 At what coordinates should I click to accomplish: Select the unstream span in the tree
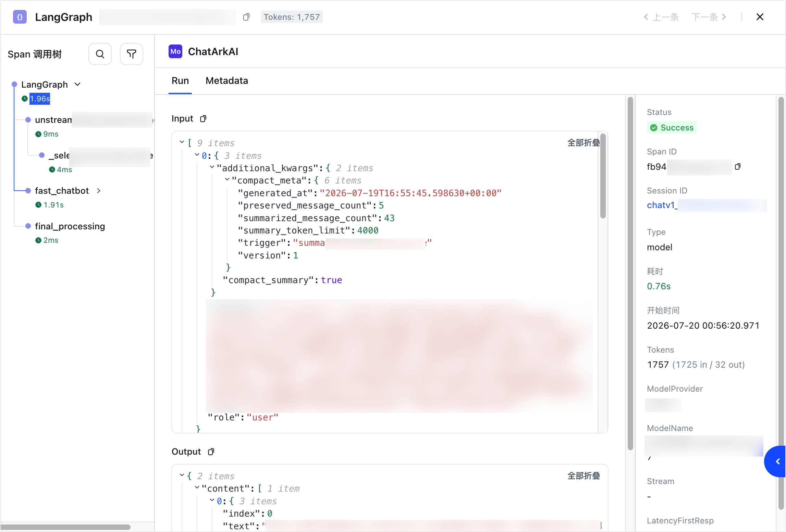pos(53,120)
